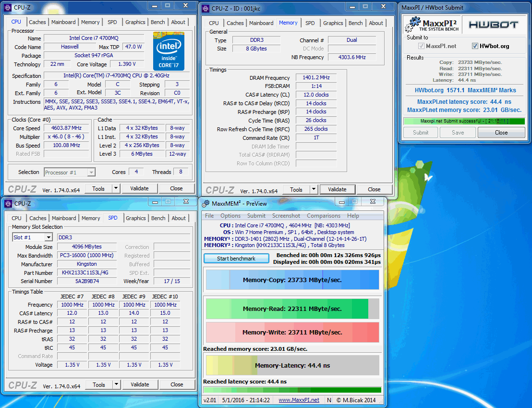Screen dimensions: 532x408
Task: Click the MaxxMEM² PreView title bar icon
Action: [x=206, y=203]
